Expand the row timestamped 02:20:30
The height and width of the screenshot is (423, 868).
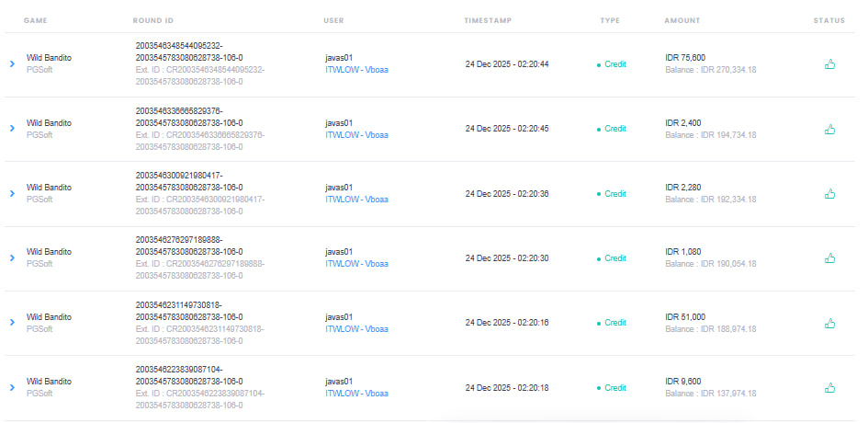click(12, 257)
